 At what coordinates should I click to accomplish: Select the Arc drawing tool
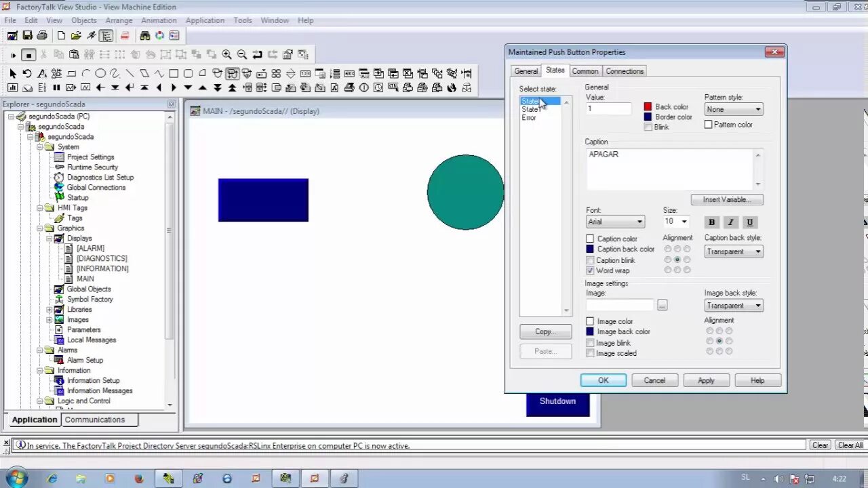coord(86,73)
